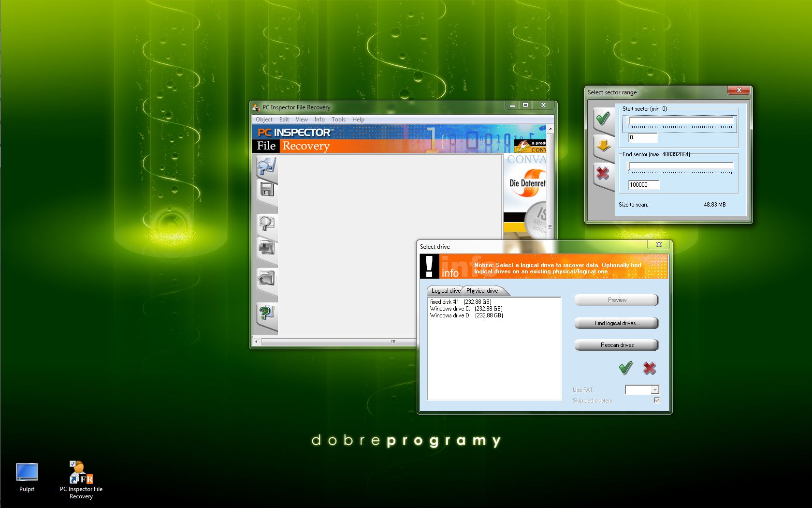Open the Tools menu
This screenshot has height=508, width=812.
(x=338, y=120)
